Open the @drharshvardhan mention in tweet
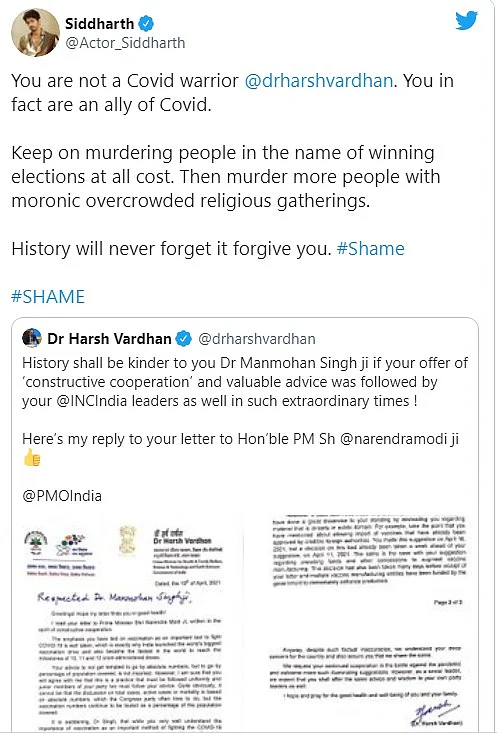497x734 pixels. tap(318, 81)
